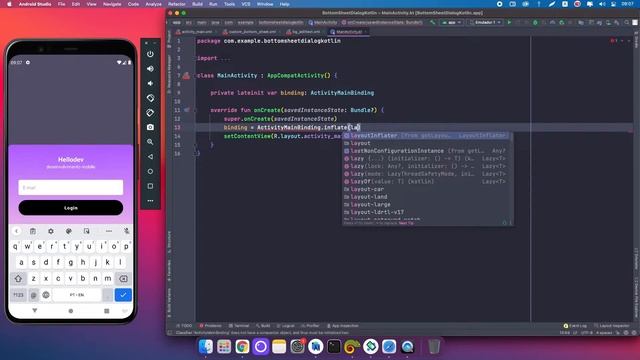This screenshot has height=360, width=640.
Task: Click the emulator zoom magnifier icon
Action: 150,142
